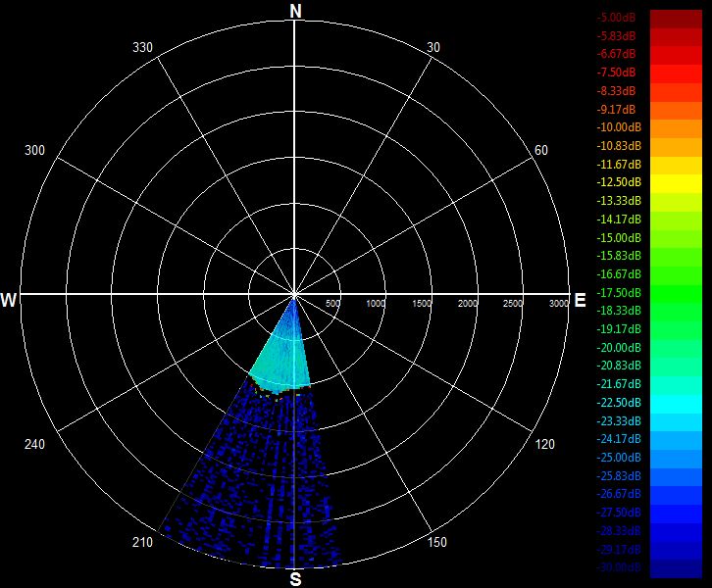The width and height of the screenshot is (712, 588).
Task: Click the 1000 range ring label
Action: click(376, 304)
